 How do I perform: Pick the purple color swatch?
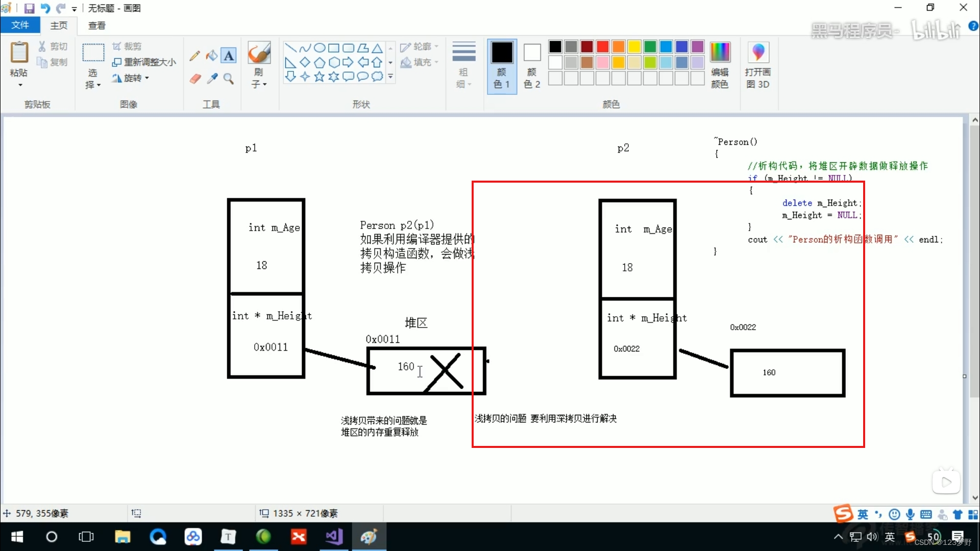[698, 46]
